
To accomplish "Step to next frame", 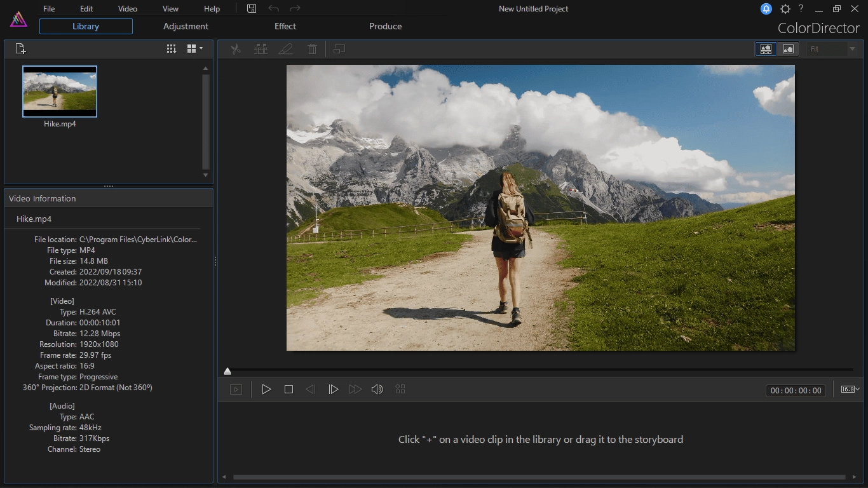I will pos(333,390).
